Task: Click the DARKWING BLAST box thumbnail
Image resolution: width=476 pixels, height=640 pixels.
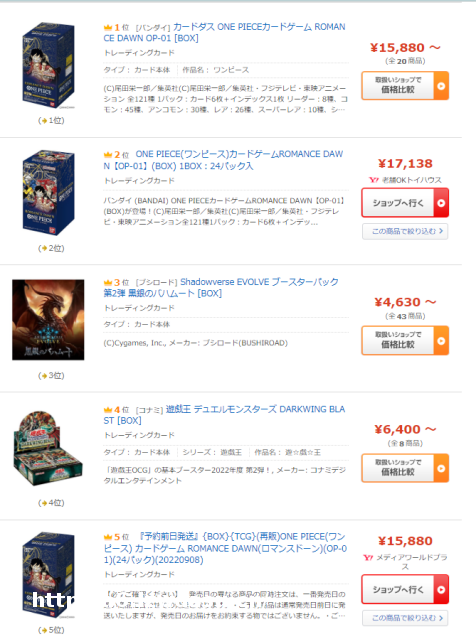Action: click(48, 449)
